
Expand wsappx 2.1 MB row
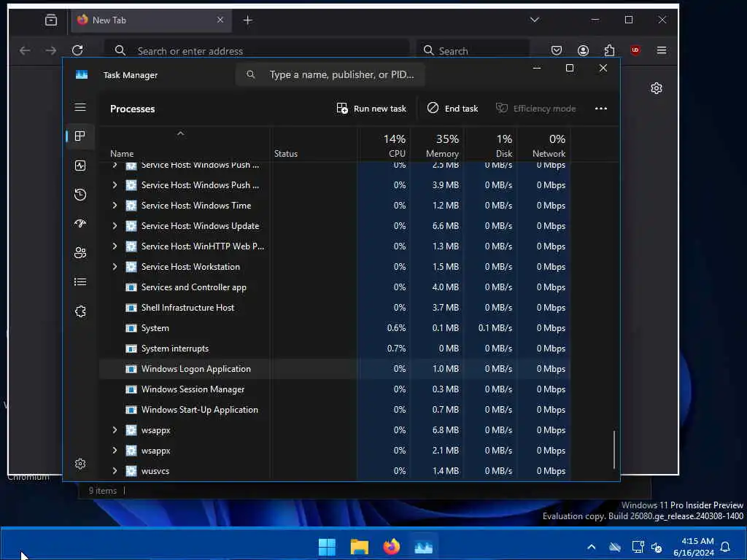(x=115, y=451)
